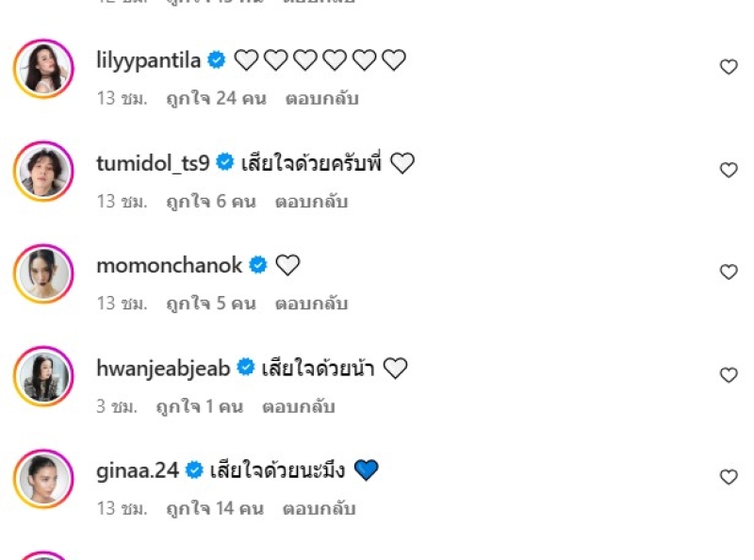Open momonchanok's profile picture
The width and height of the screenshot is (754, 560).
(43, 274)
